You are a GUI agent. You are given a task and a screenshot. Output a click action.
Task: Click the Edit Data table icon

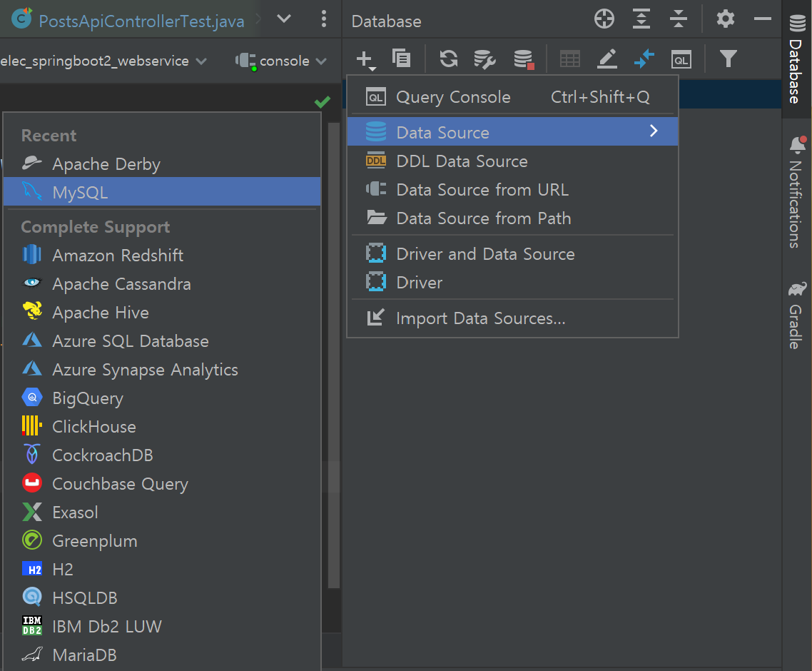[x=570, y=59]
